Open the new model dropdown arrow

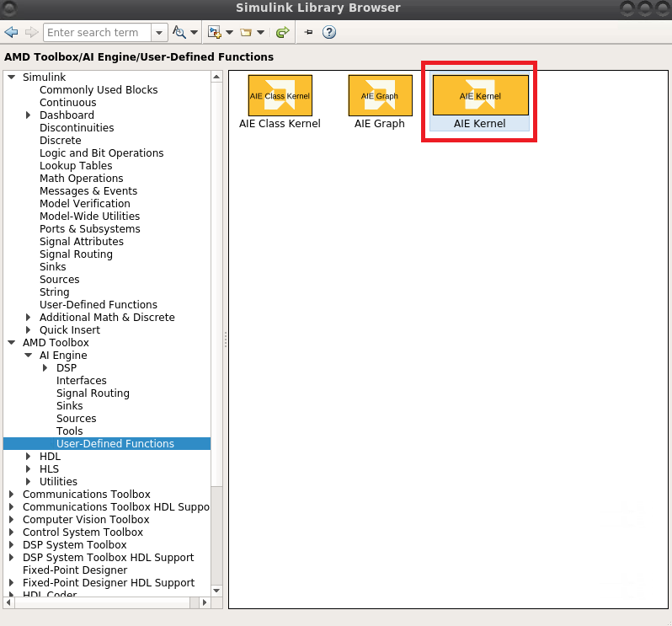[x=229, y=33]
